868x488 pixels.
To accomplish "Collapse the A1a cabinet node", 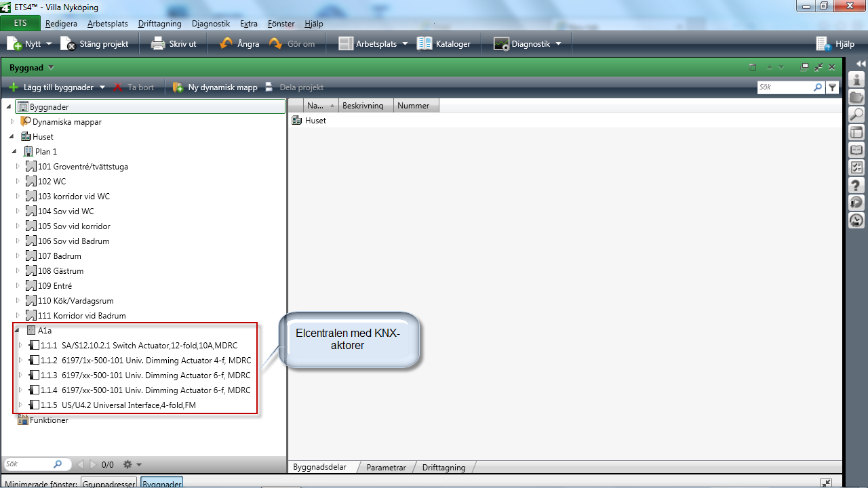I will (17, 331).
